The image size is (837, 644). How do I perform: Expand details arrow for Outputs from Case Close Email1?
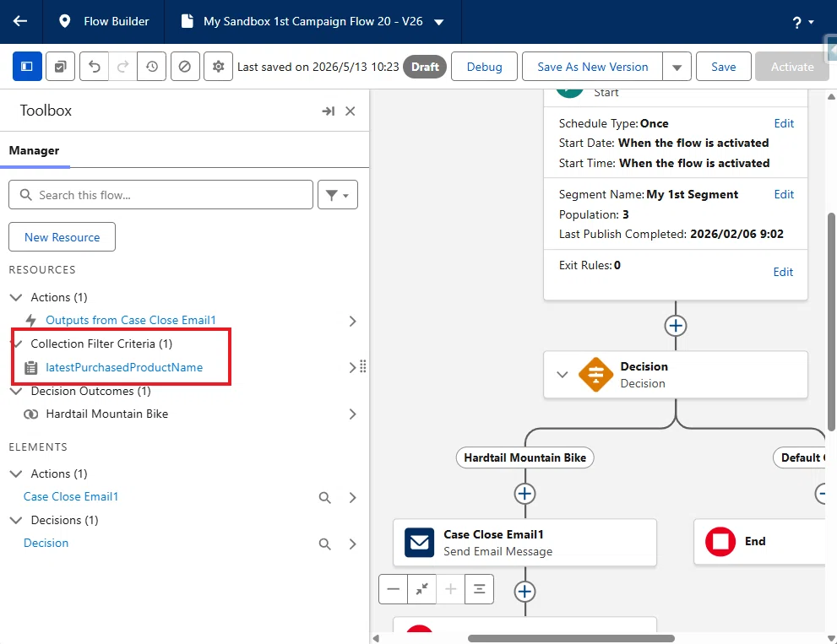pos(352,321)
